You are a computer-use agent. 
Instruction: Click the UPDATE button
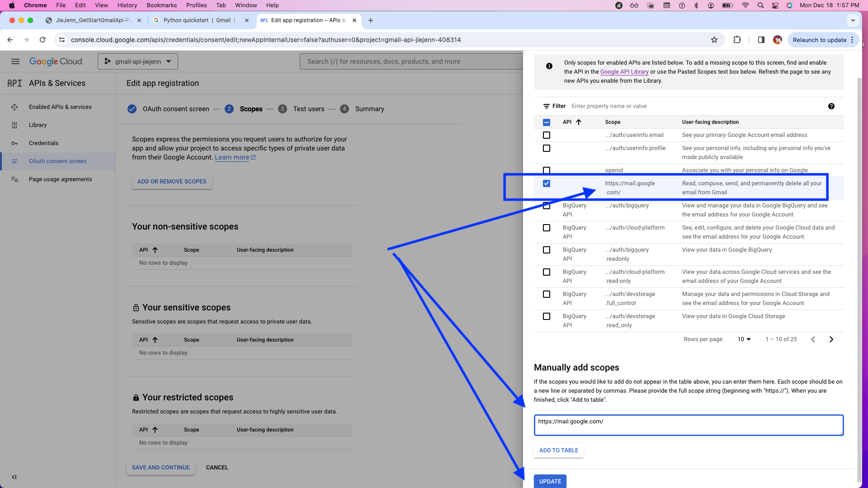[550, 481]
